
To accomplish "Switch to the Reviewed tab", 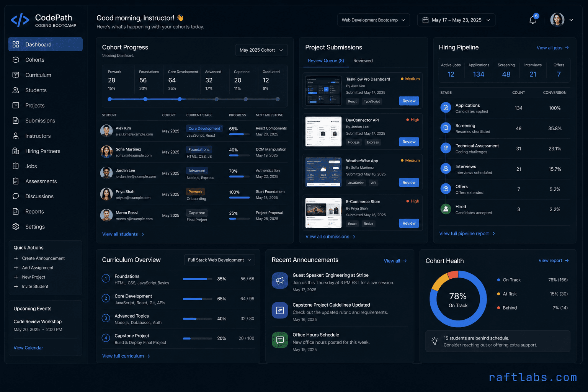I will [363, 60].
